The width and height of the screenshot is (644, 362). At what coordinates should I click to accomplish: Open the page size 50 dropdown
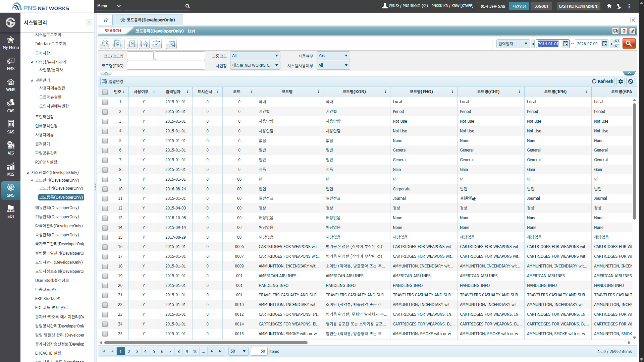(238, 351)
